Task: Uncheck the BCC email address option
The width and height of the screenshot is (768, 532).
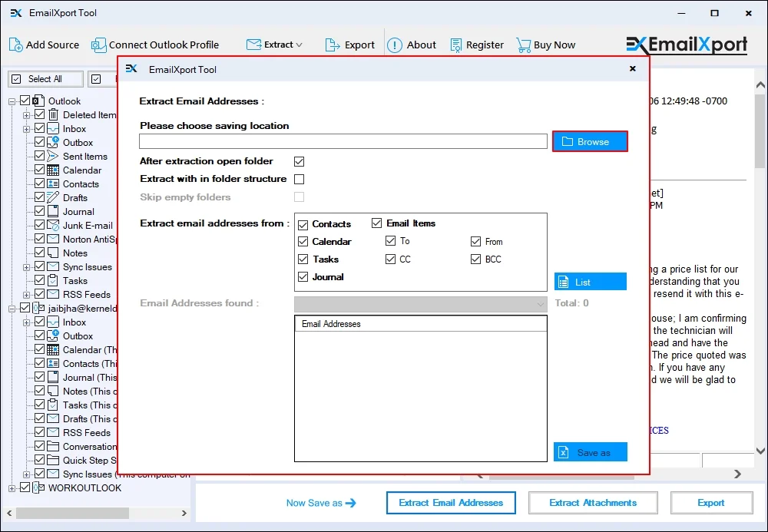Action: pos(475,259)
